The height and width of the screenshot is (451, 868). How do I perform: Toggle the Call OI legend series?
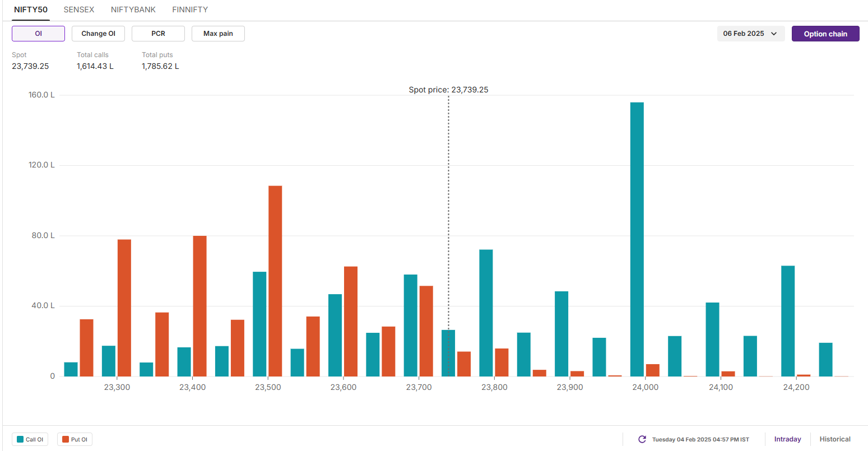pos(30,440)
